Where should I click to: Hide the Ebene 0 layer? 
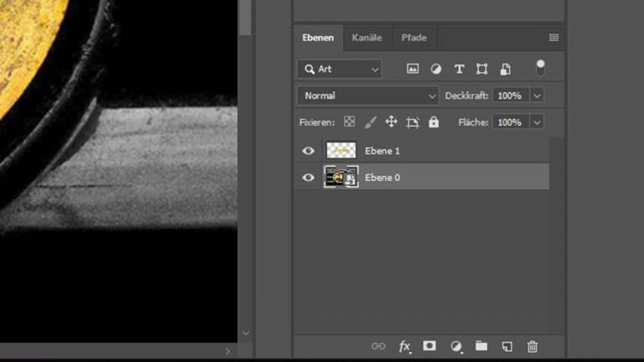tap(309, 178)
